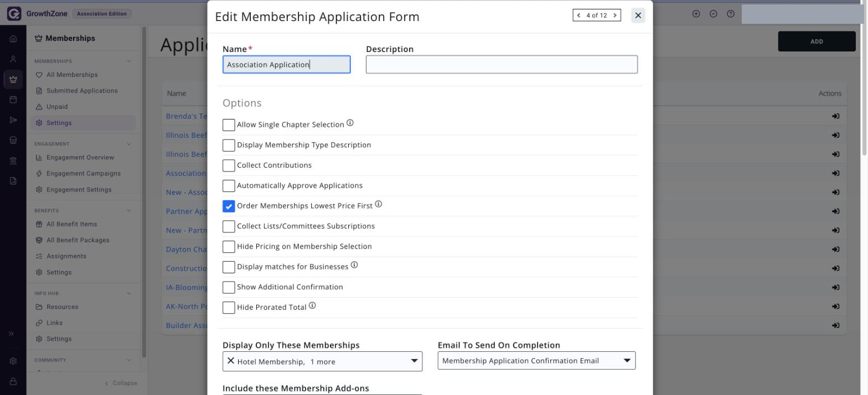Open the bank building icon in left rail
Viewport: 868px width, 395px height.
(13, 161)
